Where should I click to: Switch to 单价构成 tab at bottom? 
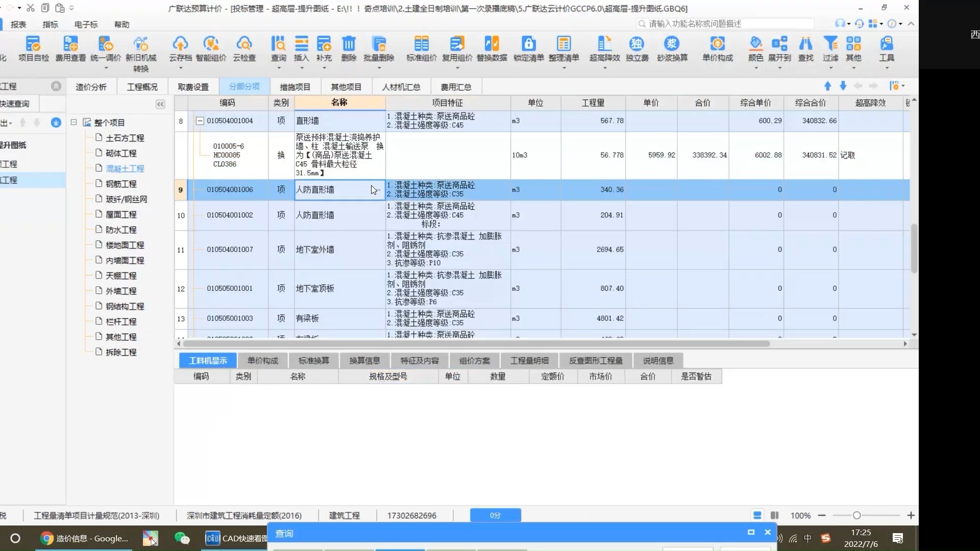(262, 360)
